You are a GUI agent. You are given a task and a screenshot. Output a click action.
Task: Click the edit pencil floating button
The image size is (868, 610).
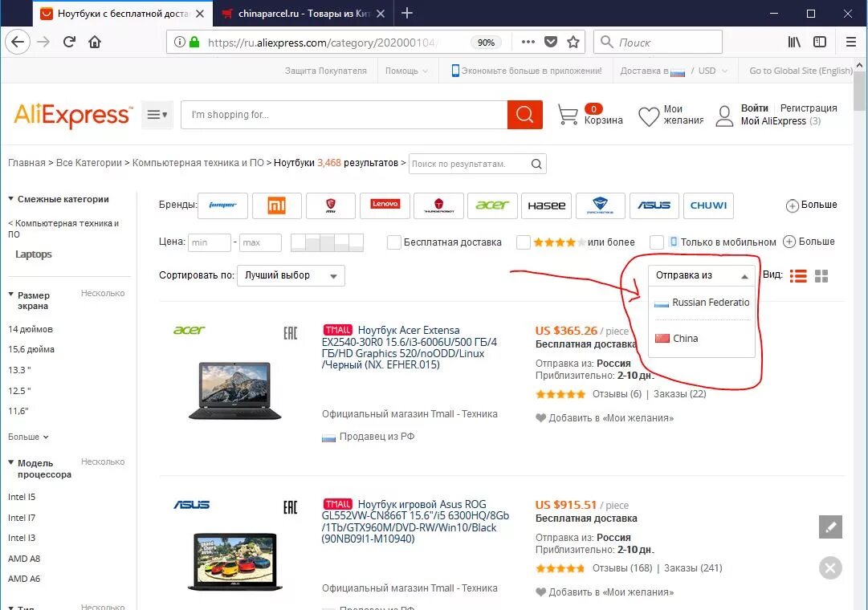point(830,527)
